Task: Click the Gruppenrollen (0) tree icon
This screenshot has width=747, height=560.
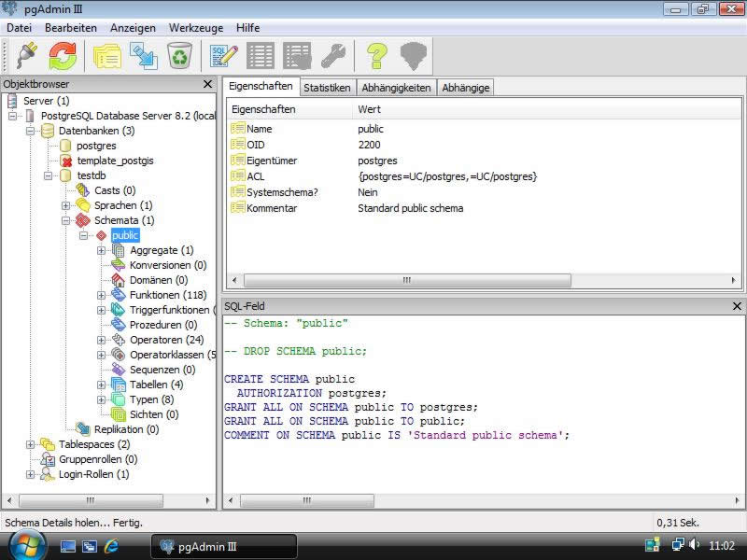Action: [x=48, y=459]
